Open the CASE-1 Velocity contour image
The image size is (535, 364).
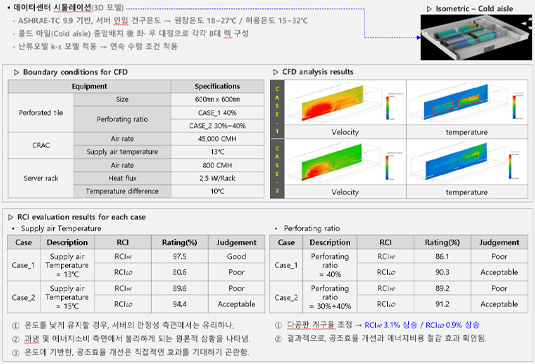pyautogui.click(x=345, y=103)
